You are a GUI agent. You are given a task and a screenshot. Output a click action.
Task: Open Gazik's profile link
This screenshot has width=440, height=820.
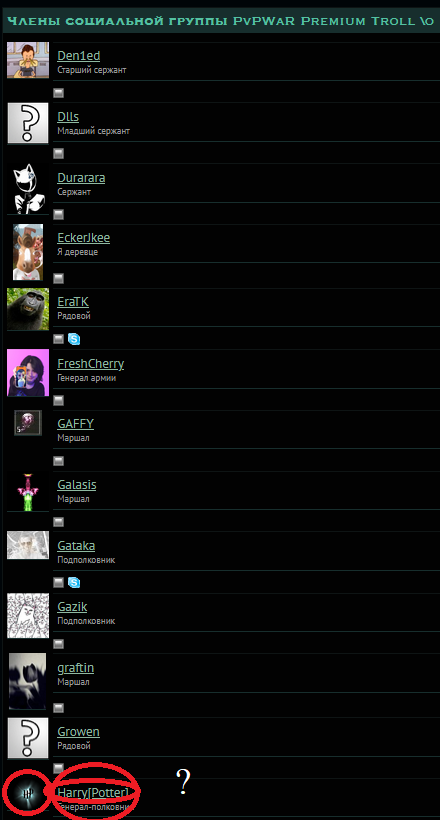(x=72, y=607)
